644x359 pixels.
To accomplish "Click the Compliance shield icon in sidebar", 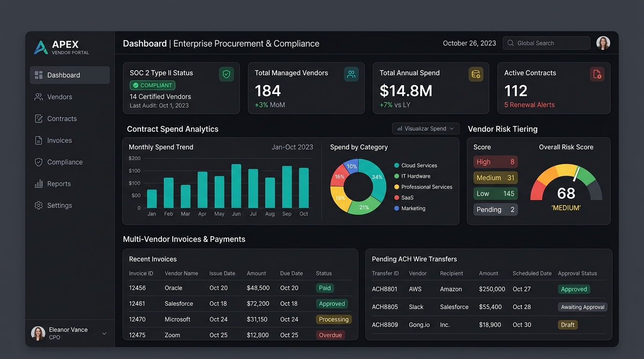I will tap(39, 162).
